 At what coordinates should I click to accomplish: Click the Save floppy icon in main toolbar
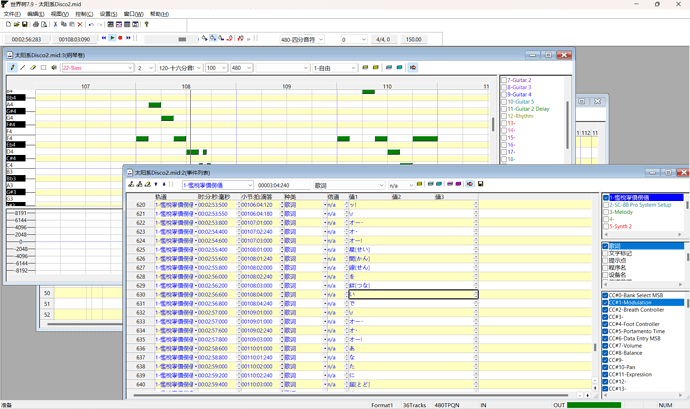click(25, 25)
